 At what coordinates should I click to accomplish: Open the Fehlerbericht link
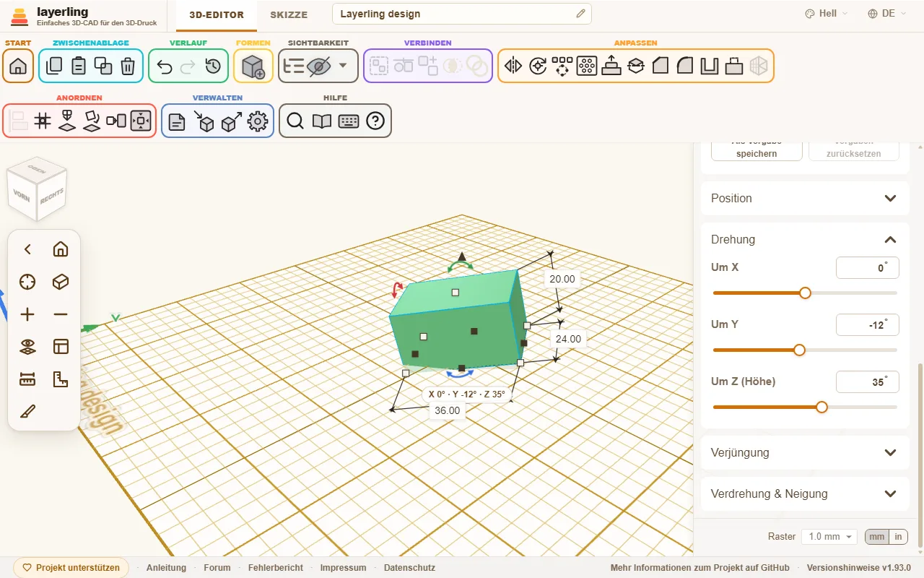(275, 568)
